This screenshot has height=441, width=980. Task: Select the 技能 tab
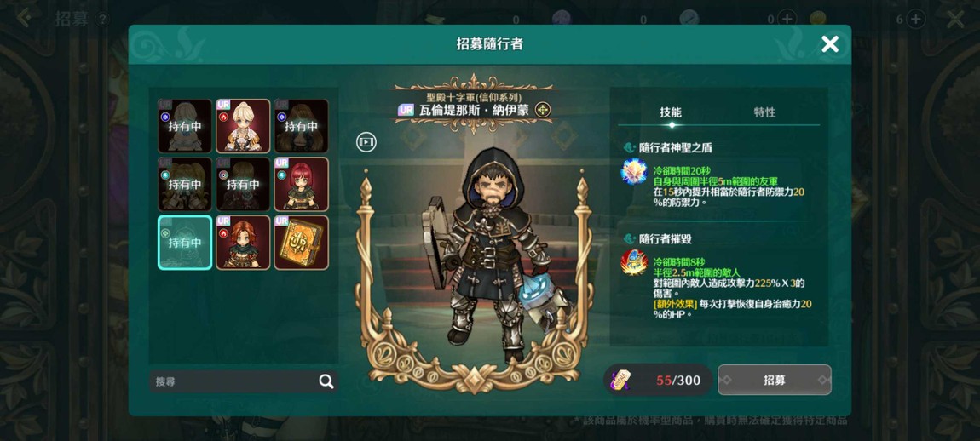click(671, 112)
